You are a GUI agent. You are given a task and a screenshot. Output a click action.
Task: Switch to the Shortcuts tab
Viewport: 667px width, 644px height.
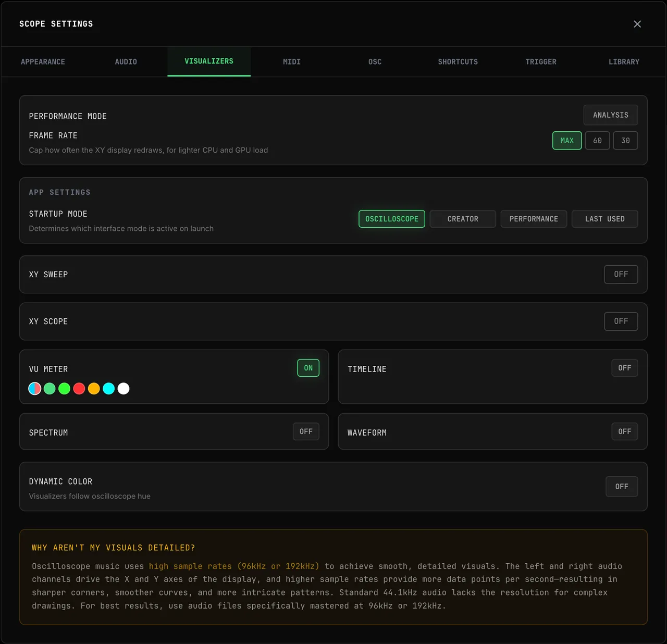(458, 61)
